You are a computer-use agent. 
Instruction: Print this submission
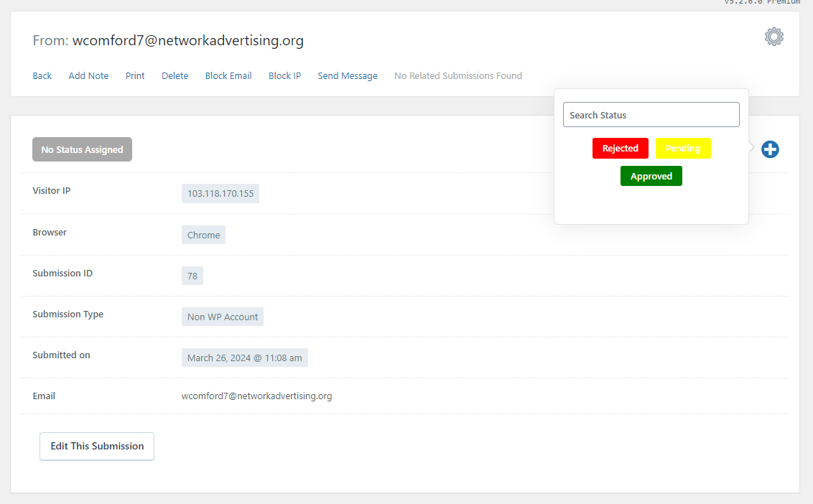tap(135, 75)
